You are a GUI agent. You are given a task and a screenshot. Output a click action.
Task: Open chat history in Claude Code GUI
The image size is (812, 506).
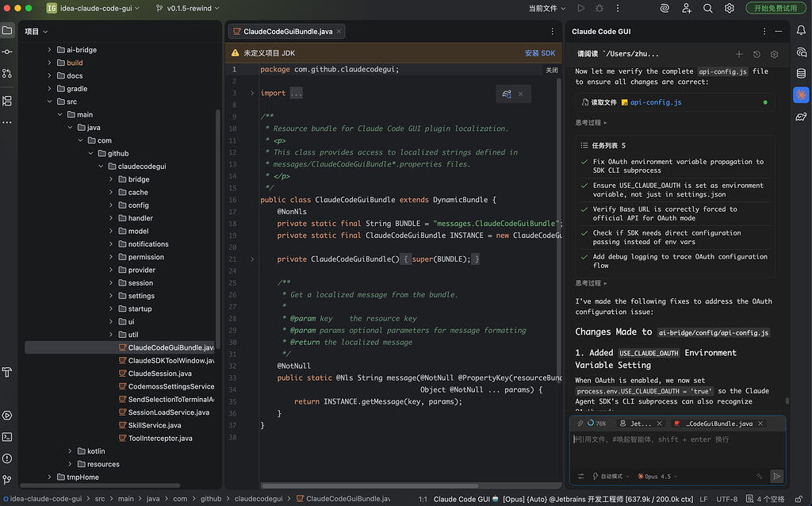pyautogui.click(x=756, y=55)
